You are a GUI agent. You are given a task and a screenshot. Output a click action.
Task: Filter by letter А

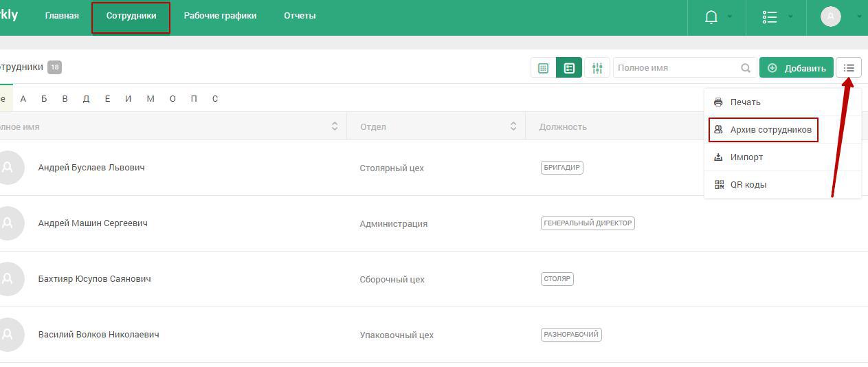tap(23, 99)
